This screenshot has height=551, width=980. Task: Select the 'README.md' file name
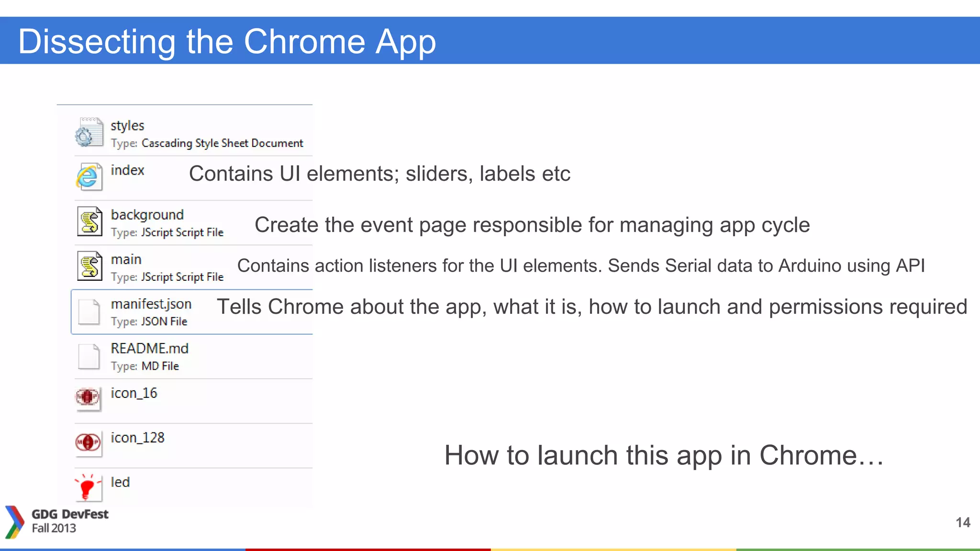(x=150, y=348)
